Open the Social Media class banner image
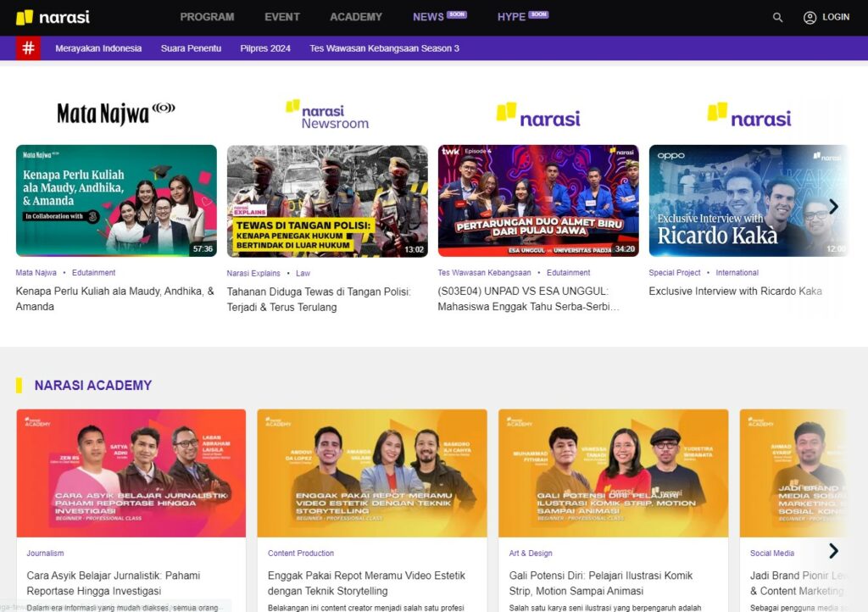This screenshot has width=868, height=612. [793, 473]
